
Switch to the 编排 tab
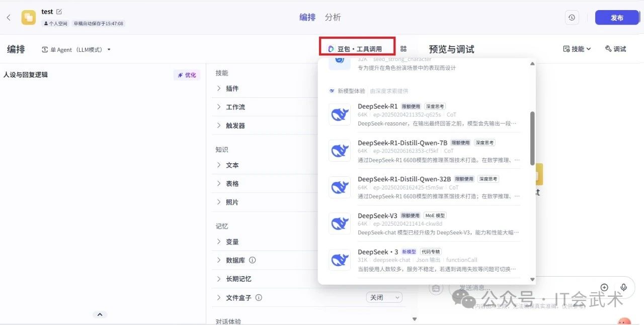[307, 18]
